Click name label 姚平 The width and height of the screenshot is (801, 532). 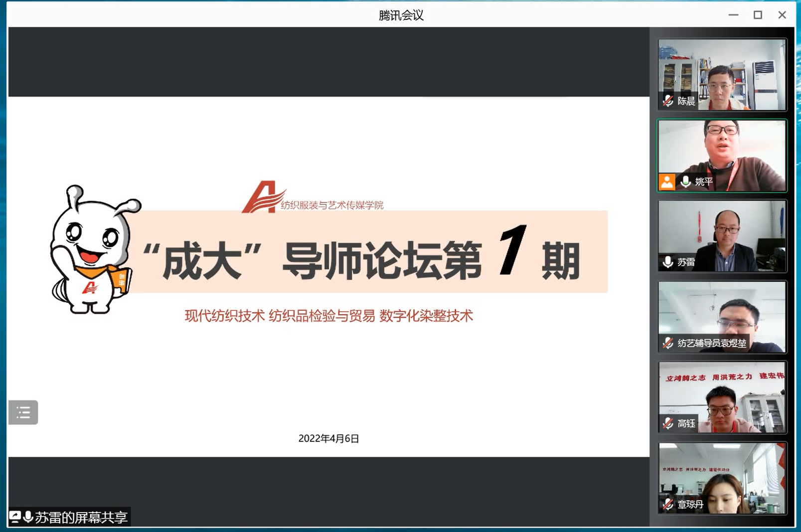click(x=704, y=182)
